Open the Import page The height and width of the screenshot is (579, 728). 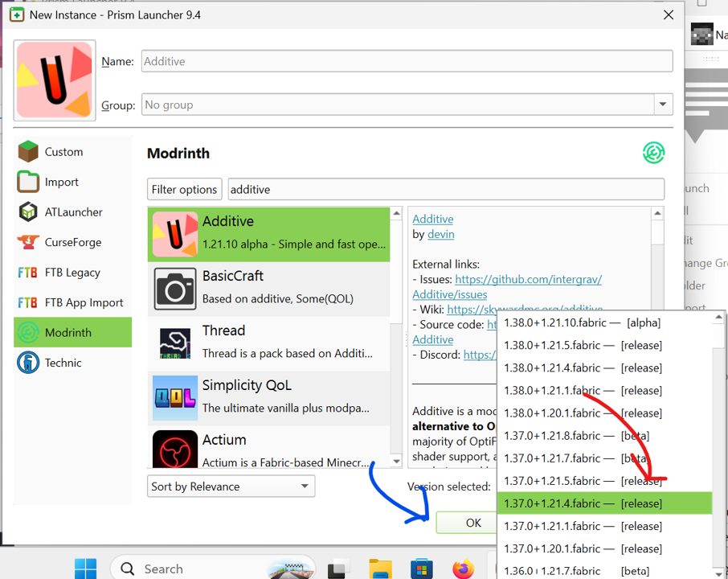coord(61,182)
